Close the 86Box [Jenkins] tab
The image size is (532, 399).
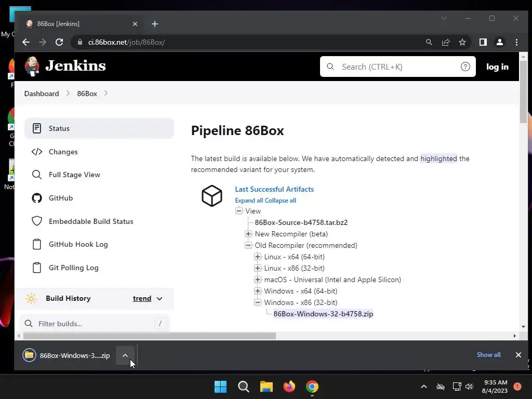coord(135,24)
